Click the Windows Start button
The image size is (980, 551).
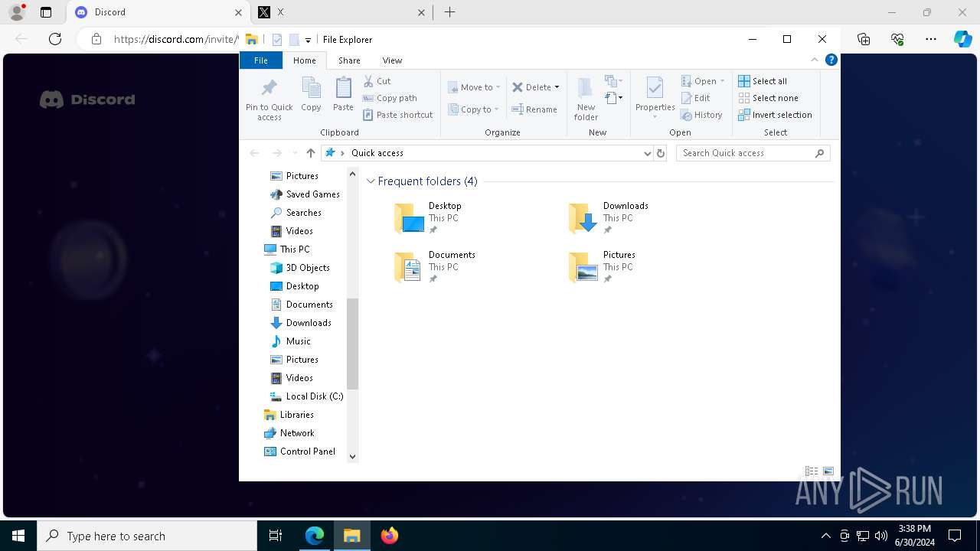(x=18, y=536)
